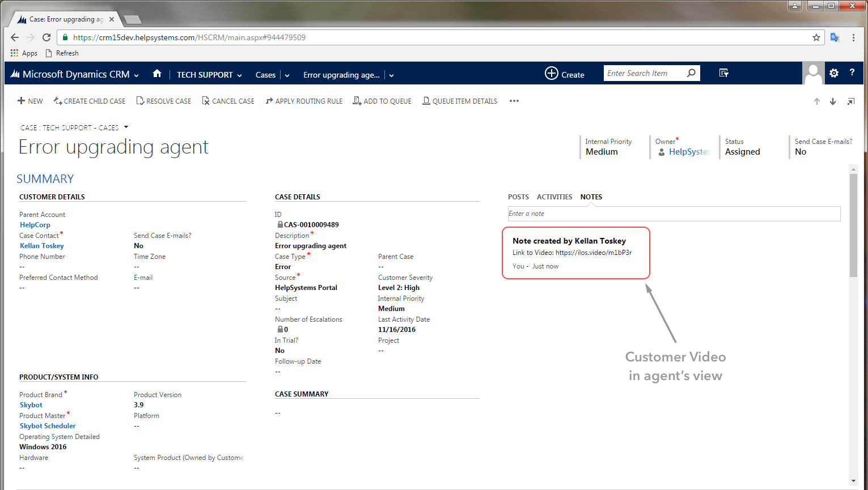The height and width of the screenshot is (490, 868).
Task: Open the form selector dropdown beside CASE : TECH SUPPORT - CASES
Action: pyautogui.click(x=126, y=127)
